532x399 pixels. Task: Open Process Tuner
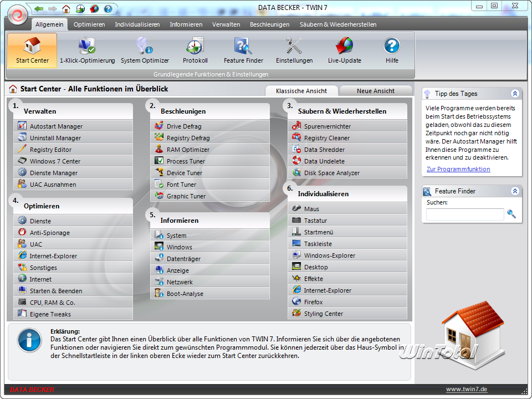(210, 161)
